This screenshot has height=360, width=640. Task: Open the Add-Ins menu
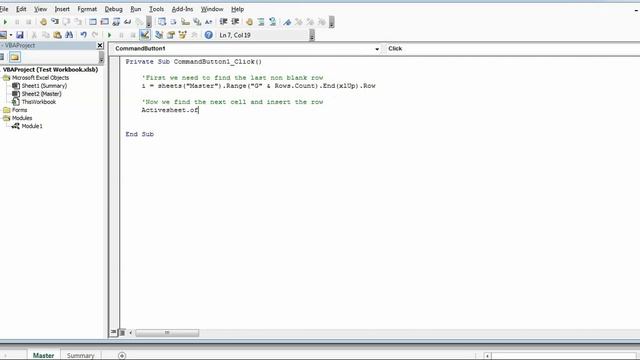[182, 9]
